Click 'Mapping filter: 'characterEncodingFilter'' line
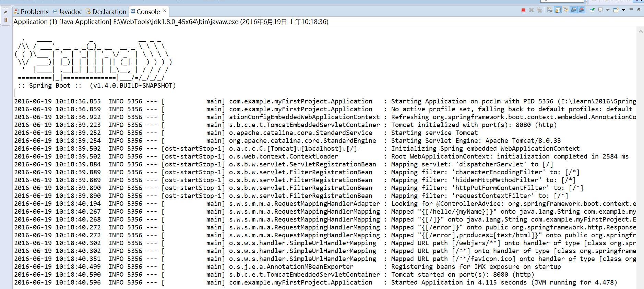 (485, 172)
